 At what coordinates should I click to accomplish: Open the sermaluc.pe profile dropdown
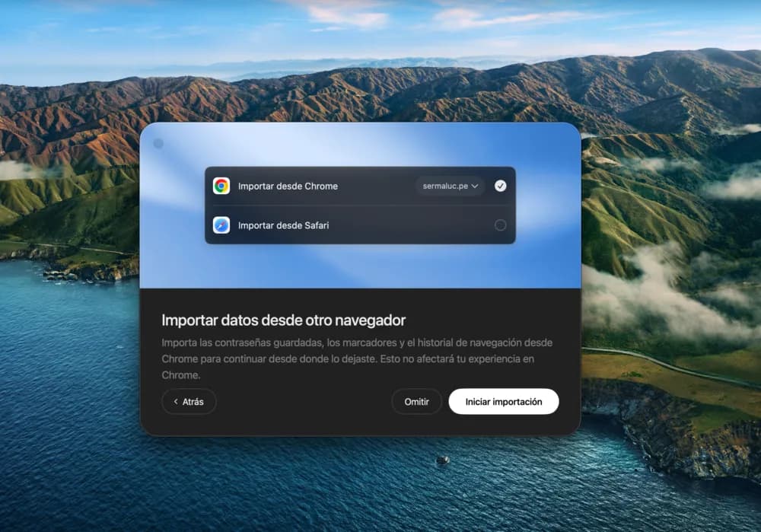pos(450,186)
